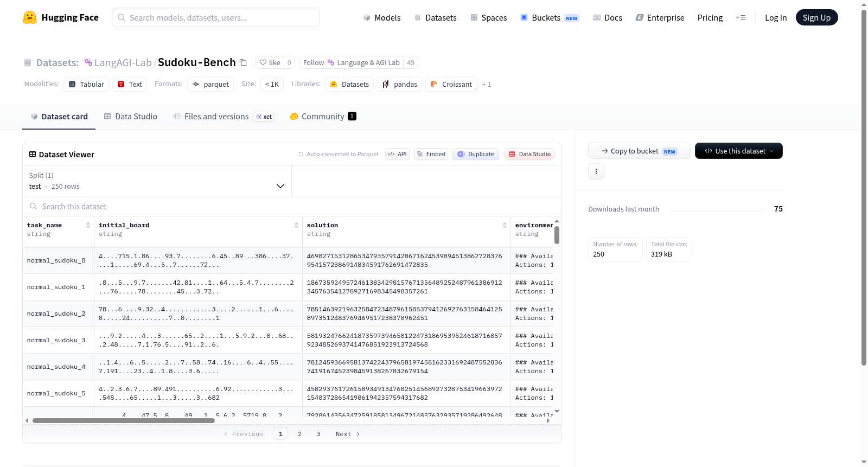Viewport: 868px width, 467px height.
Task: Open the Datasets menu item
Action: point(435,18)
